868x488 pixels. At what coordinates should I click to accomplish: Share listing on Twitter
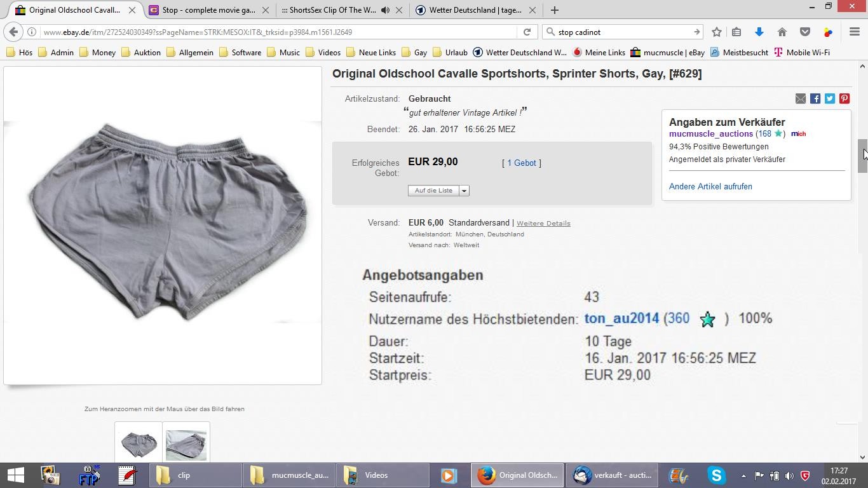pos(830,98)
